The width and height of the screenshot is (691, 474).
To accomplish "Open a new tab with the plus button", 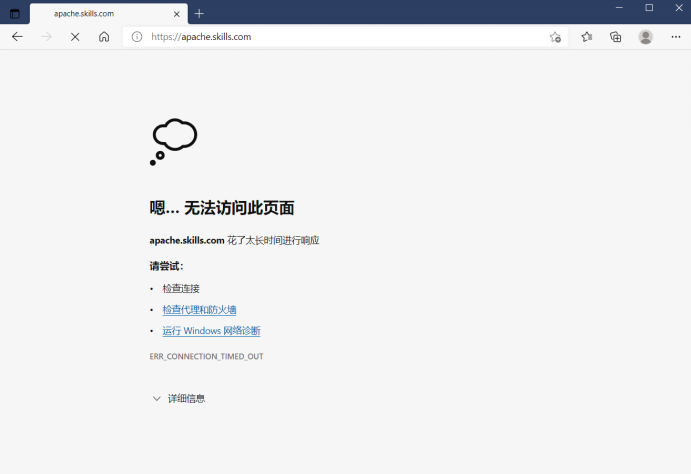I will coord(199,14).
